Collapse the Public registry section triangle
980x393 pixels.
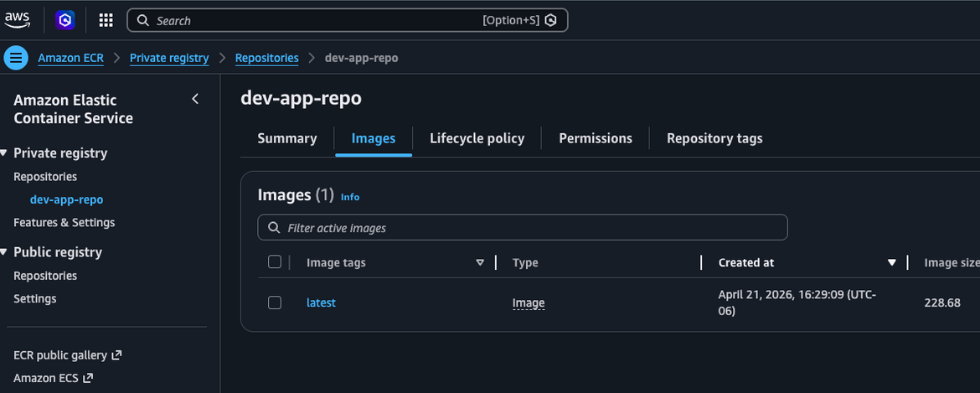tap(4, 251)
